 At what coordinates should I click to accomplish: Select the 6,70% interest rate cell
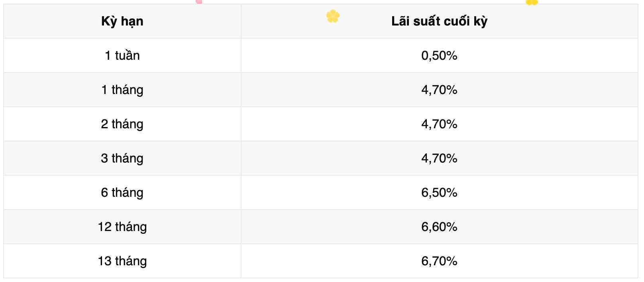tap(439, 261)
